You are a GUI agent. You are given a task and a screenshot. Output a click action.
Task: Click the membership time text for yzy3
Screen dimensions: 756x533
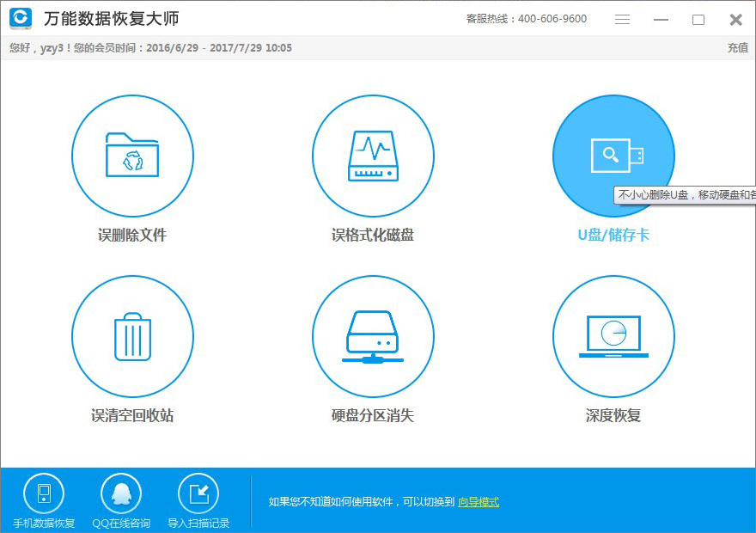[x=150, y=48]
